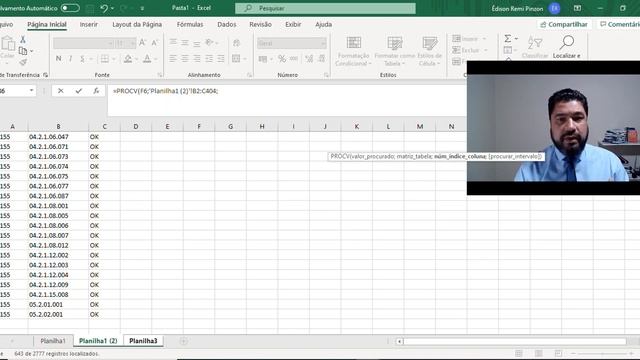Click the Insert Function fx icon
Image resolution: width=640 pixels, height=360 pixels.
pyautogui.click(x=96, y=91)
